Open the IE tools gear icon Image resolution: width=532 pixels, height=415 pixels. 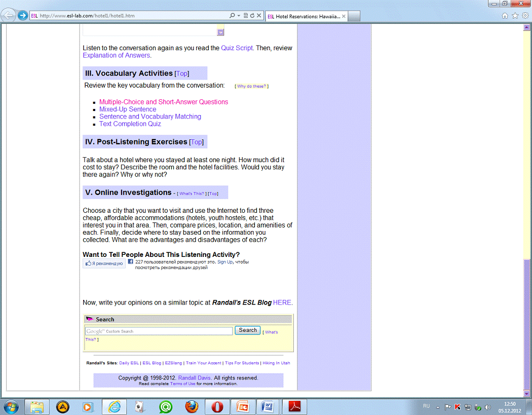(525, 16)
